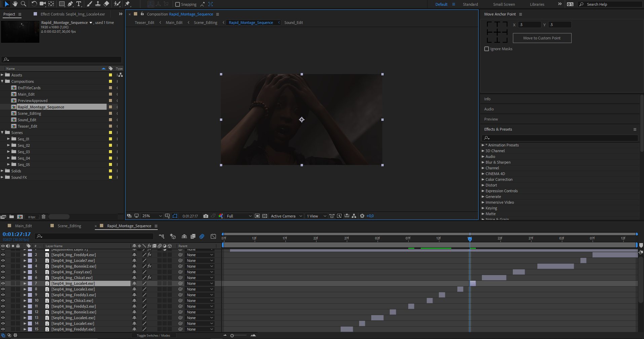Screen dimensions: 644x339
Task: Click Toggle Switches / Modes button
Action: (153, 336)
